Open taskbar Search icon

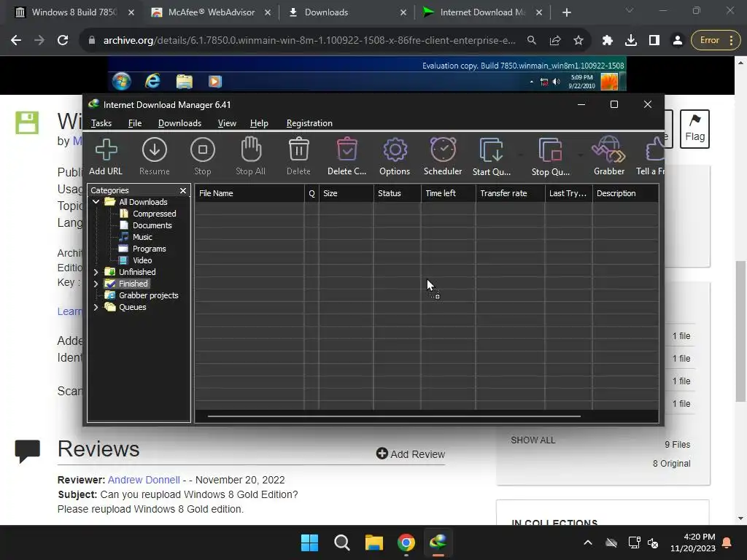pos(341,542)
